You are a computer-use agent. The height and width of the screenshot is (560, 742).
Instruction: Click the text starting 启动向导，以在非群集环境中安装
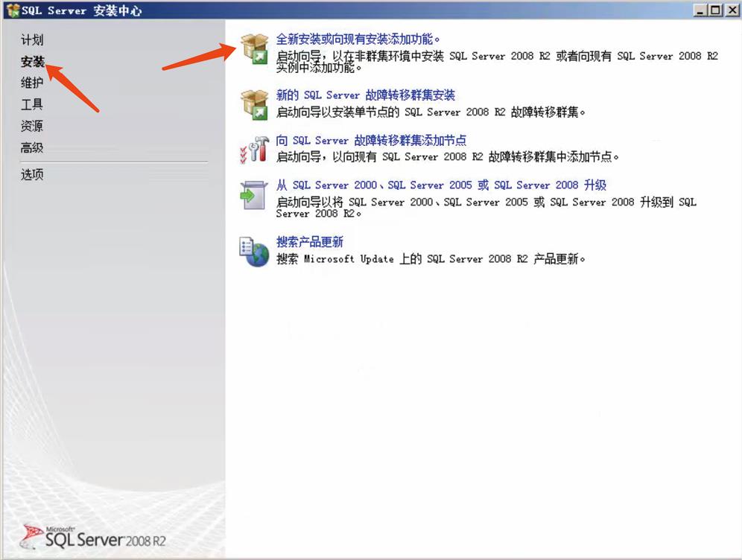[x=497, y=62]
